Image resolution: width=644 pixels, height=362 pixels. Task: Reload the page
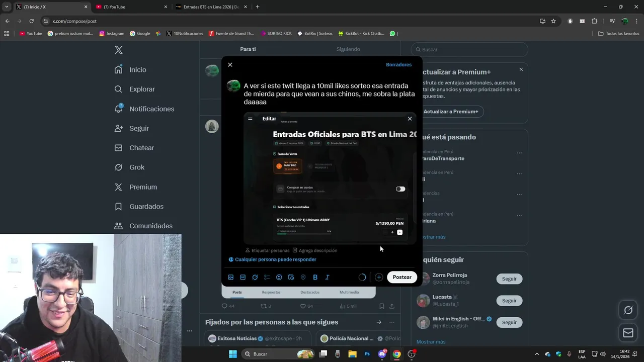31,21
